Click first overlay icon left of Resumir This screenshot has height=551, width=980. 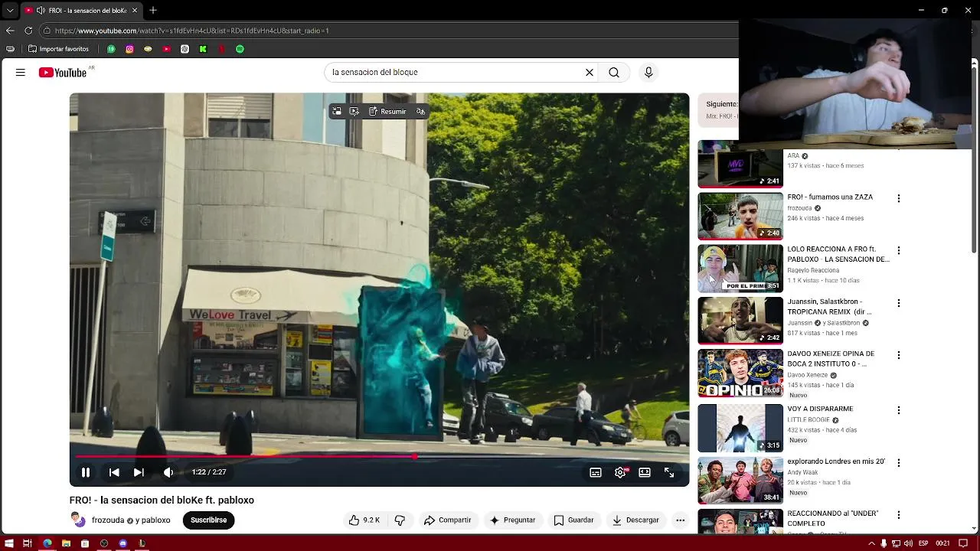[x=337, y=112]
